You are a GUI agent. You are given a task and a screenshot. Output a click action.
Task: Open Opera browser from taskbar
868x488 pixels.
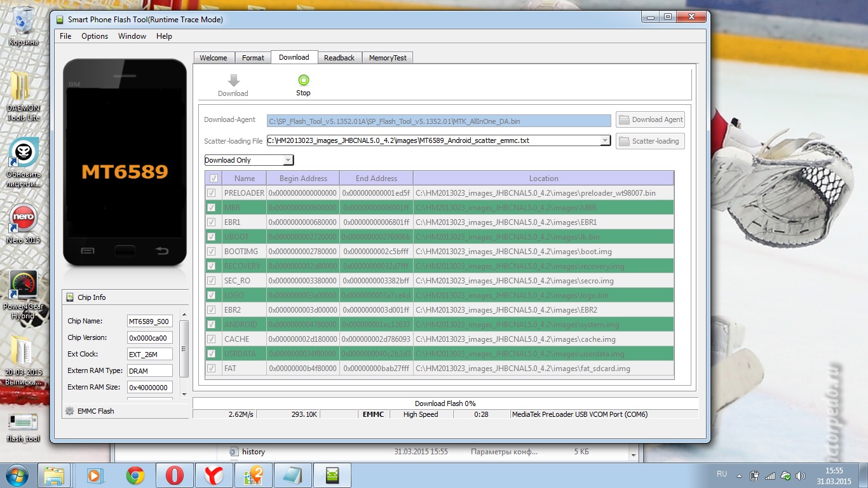coord(175,475)
